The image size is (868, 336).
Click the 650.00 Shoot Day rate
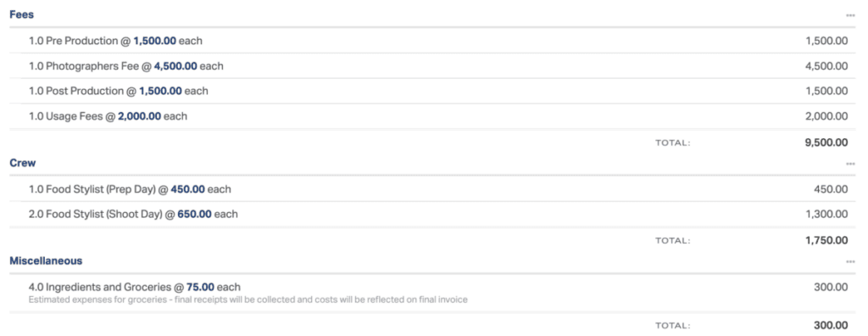[x=194, y=214]
